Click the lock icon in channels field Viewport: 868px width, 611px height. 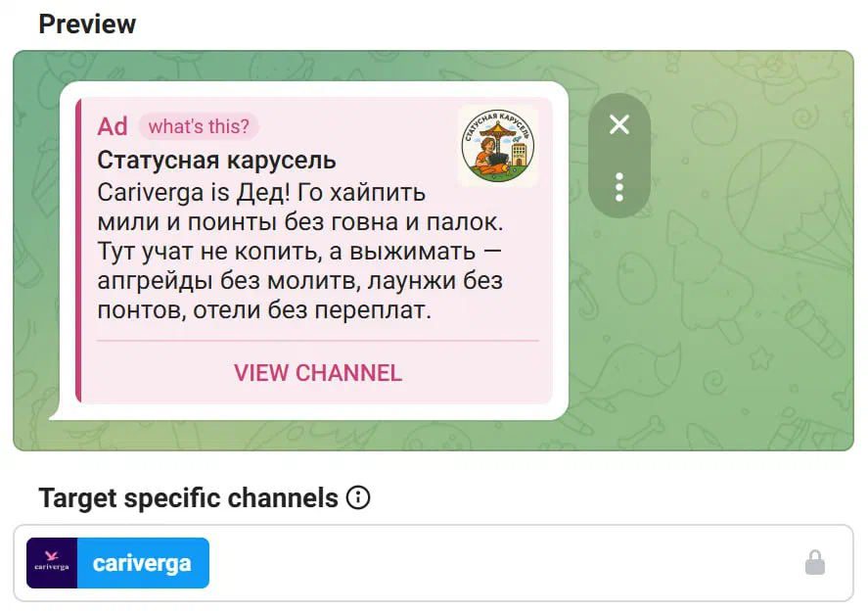click(815, 562)
